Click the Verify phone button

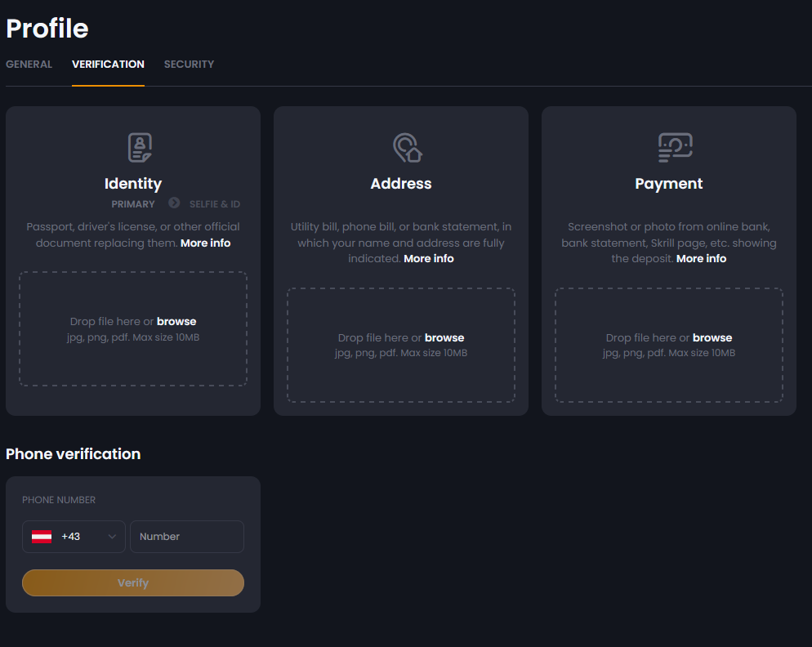click(x=133, y=582)
